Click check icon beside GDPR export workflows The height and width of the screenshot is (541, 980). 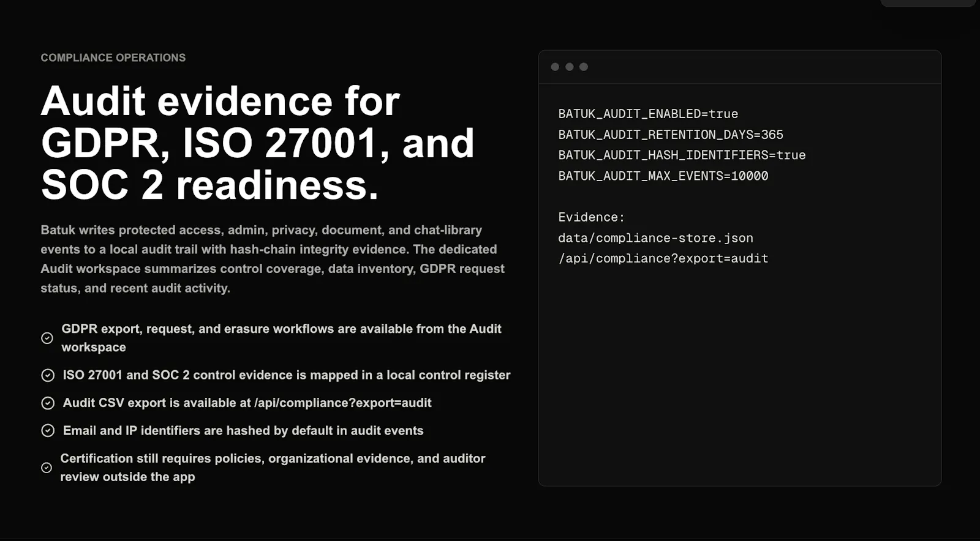(x=47, y=338)
